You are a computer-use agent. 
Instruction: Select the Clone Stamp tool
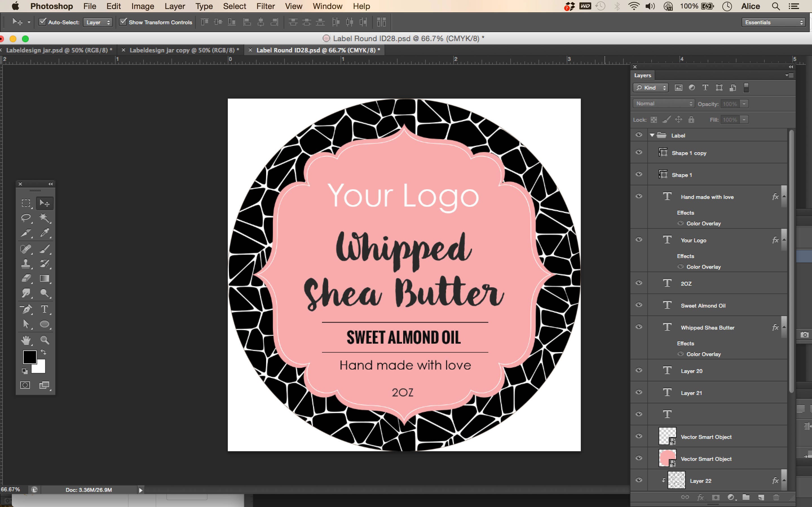click(26, 263)
